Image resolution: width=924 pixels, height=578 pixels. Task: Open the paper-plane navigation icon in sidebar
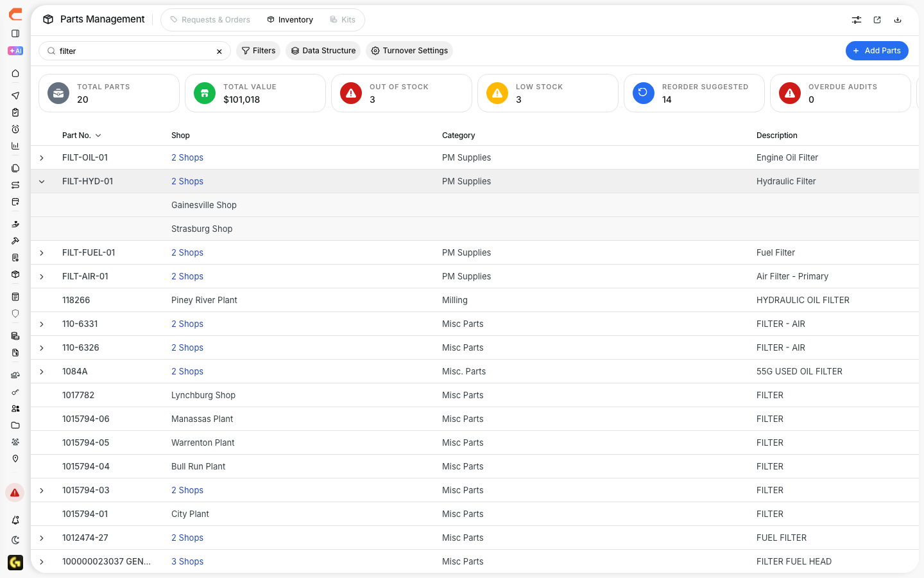click(x=15, y=96)
